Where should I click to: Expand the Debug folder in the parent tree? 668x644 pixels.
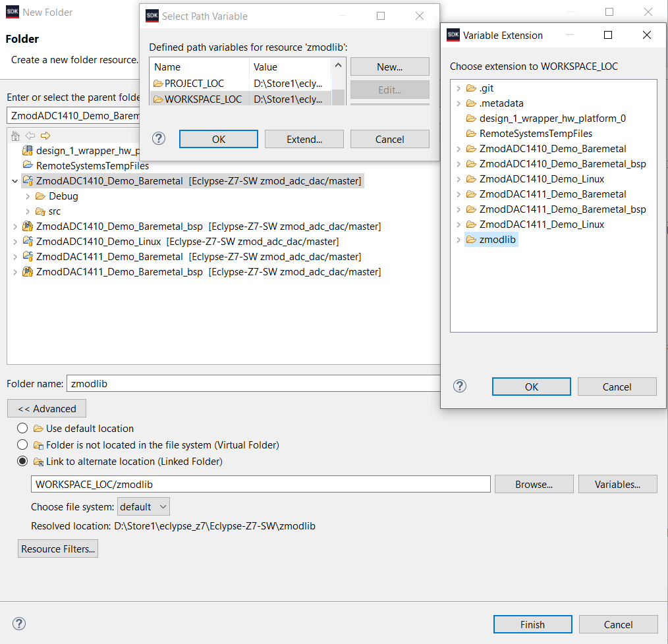[28, 196]
